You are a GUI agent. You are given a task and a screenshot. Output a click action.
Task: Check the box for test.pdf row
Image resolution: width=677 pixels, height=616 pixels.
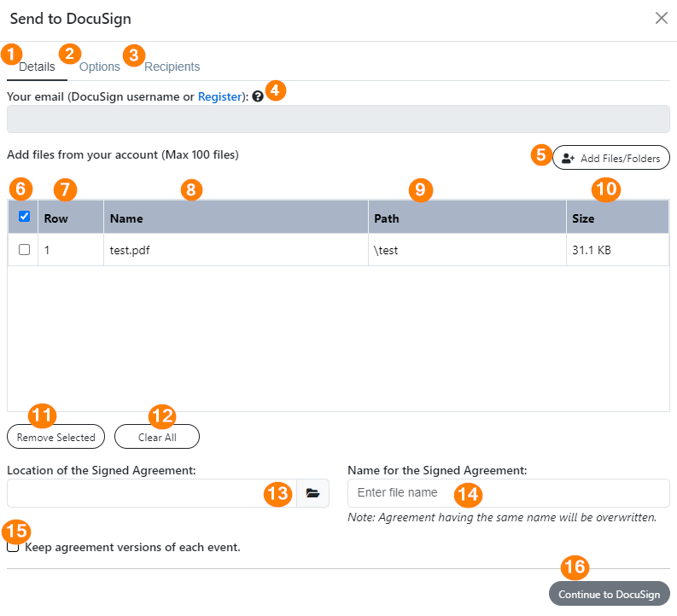(24, 250)
